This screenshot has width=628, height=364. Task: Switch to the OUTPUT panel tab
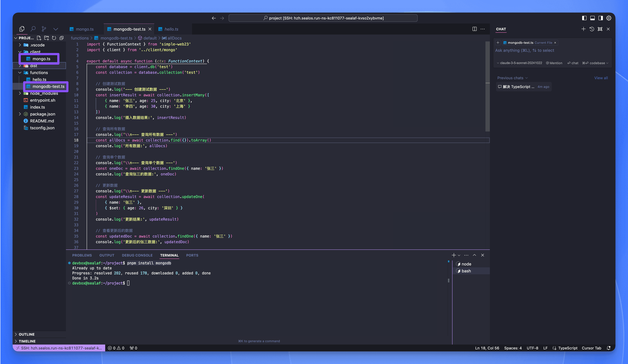[x=107, y=255]
